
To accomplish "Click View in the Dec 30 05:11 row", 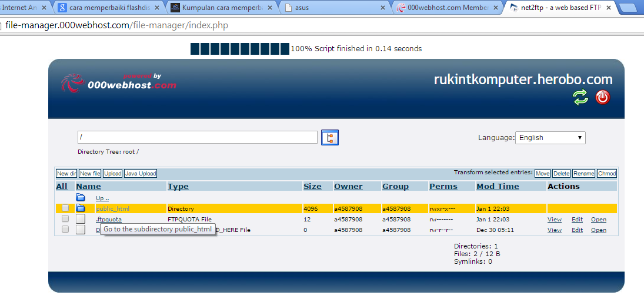I will click(555, 230).
